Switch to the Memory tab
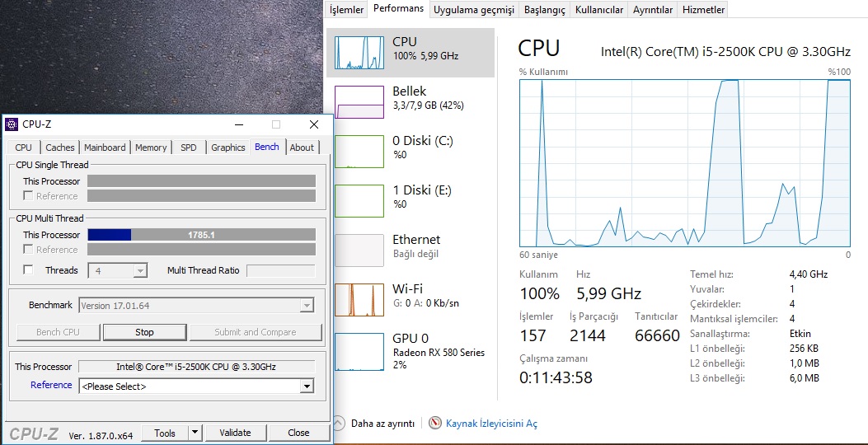Image resolution: width=868 pixels, height=445 pixels. pos(151,148)
